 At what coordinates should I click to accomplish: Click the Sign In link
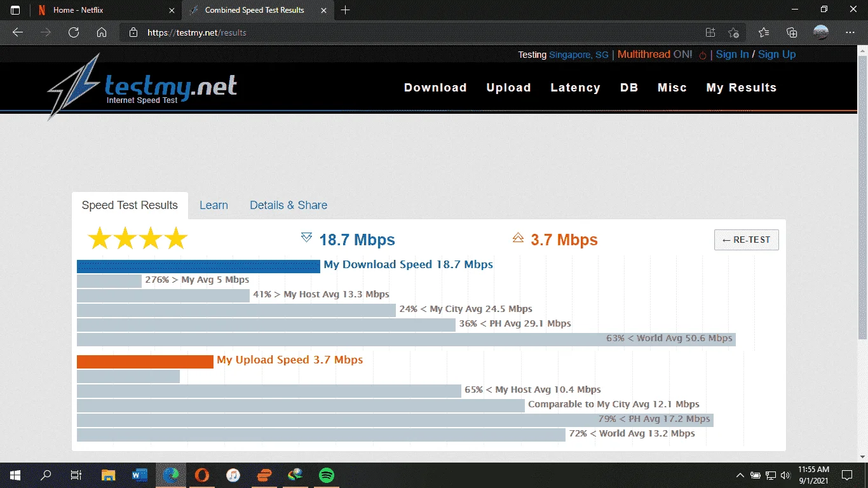click(732, 55)
